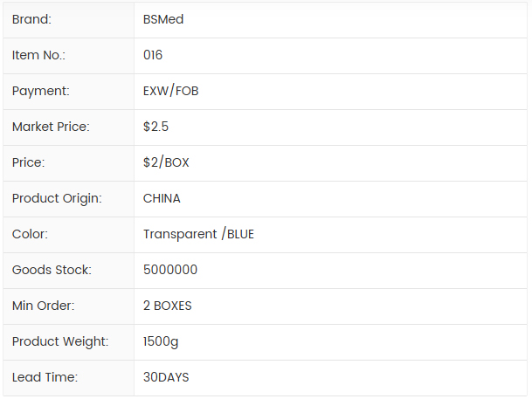The width and height of the screenshot is (532, 399).
Task: Click the Min Order label
Action: click(x=43, y=306)
